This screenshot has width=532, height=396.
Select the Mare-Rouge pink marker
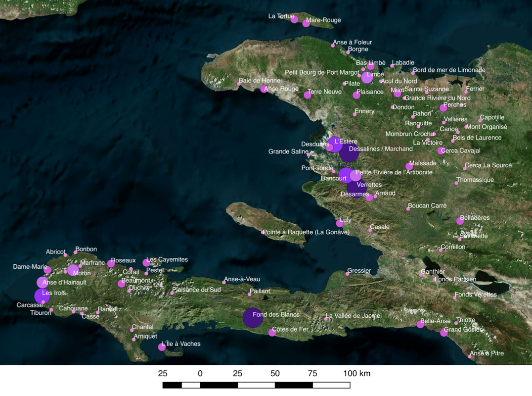tap(306, 23)
